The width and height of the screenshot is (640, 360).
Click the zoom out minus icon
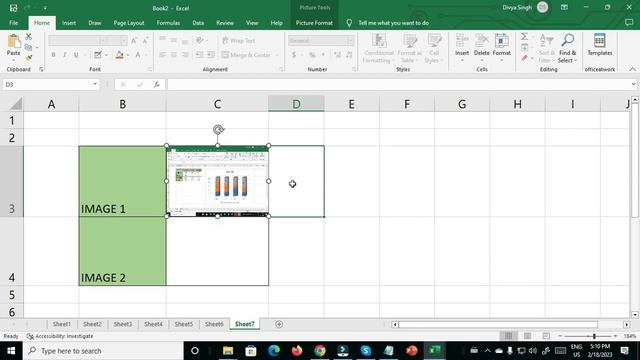tap(560, 336)
